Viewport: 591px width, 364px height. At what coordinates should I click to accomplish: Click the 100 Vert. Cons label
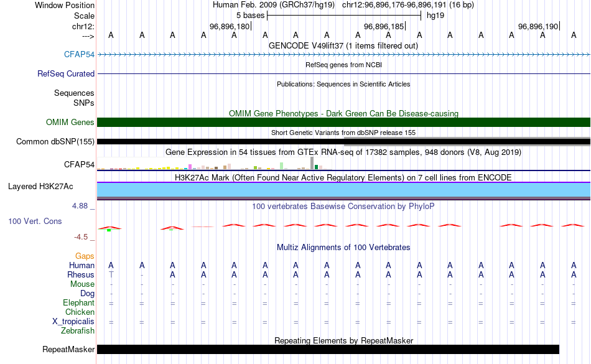tap(35, 221)
